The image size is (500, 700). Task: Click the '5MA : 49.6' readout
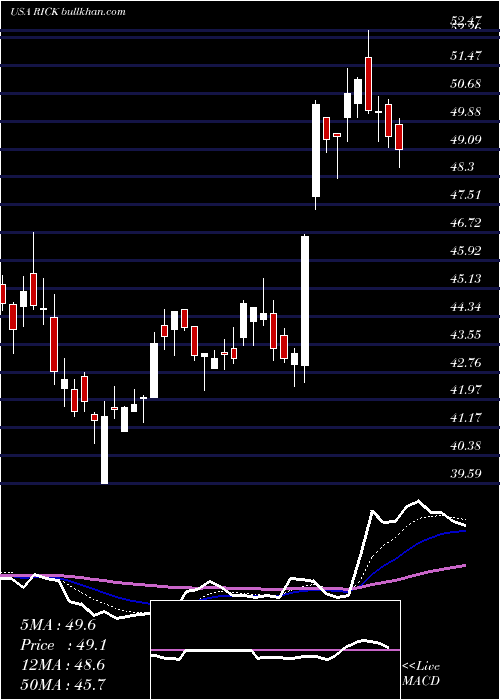pyautogui.click(x=58, y=625)
